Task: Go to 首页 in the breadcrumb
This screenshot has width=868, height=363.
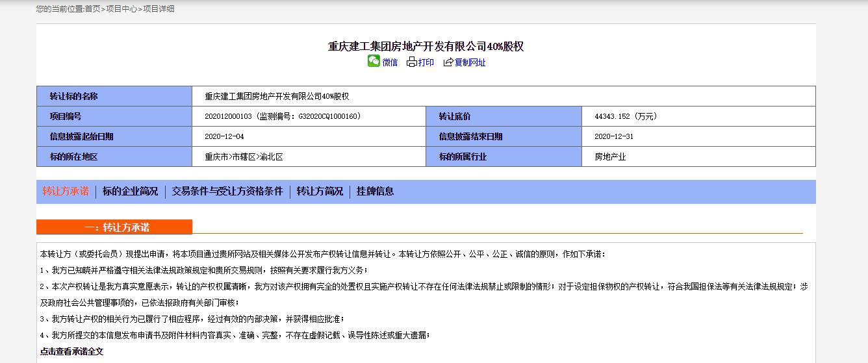Action: coord(92,9)
